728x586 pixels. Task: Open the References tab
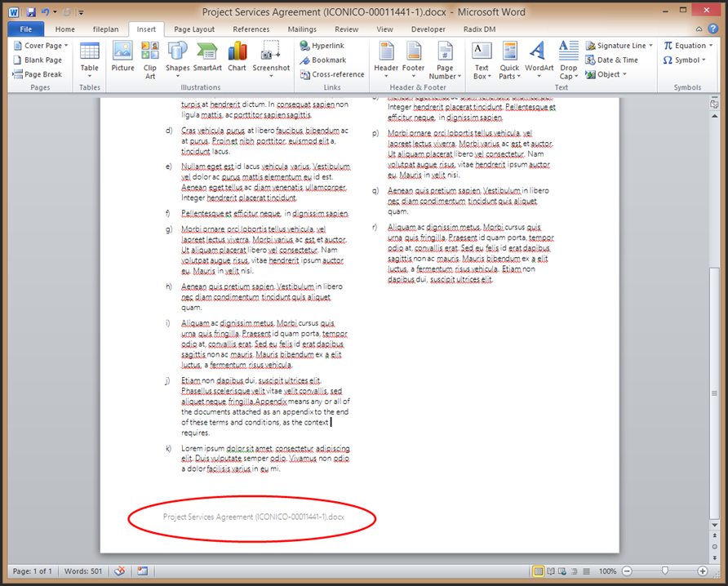[251, 29]
